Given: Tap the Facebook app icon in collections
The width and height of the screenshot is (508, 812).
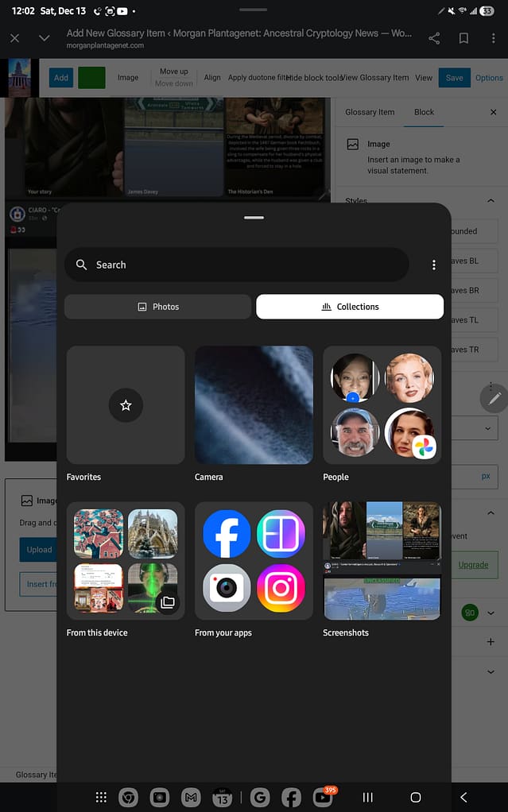Looking at the screenshot, I should [x=227, y=534].
